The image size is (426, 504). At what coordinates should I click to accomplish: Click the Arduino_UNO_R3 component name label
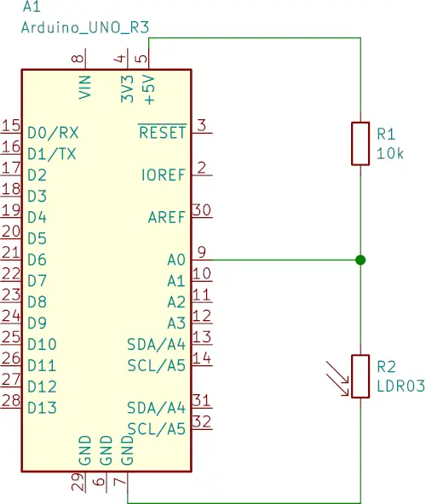[x=85, y=27]
